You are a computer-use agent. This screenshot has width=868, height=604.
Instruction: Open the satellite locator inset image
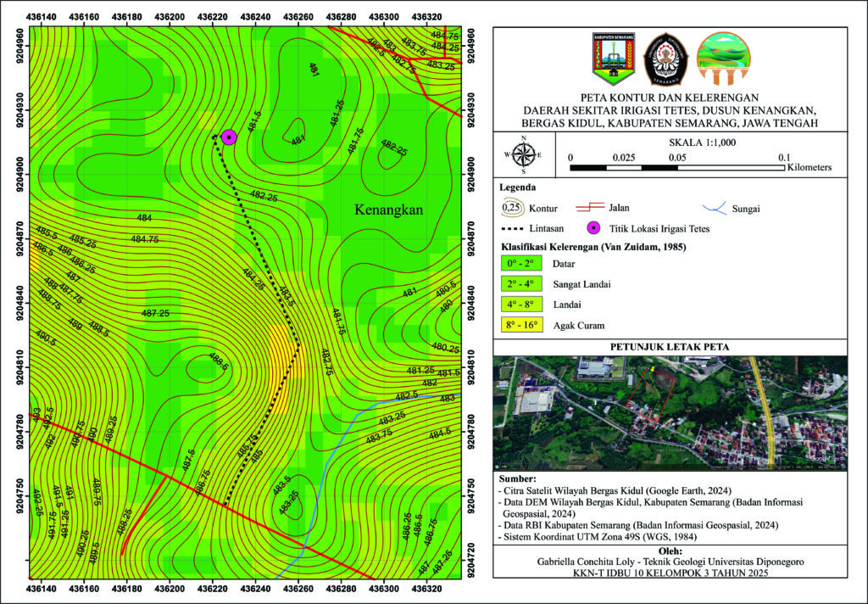pos(670,413)
